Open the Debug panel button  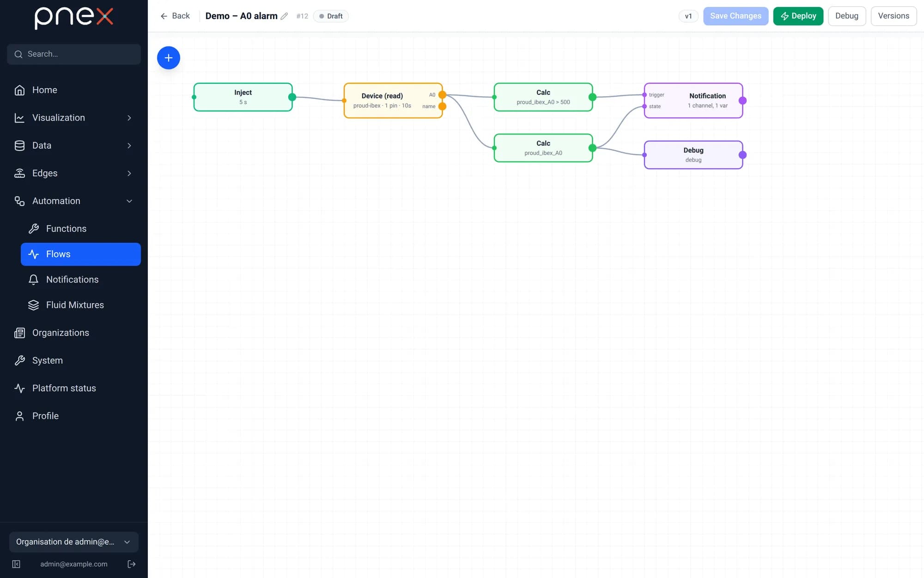click(846, 16)
